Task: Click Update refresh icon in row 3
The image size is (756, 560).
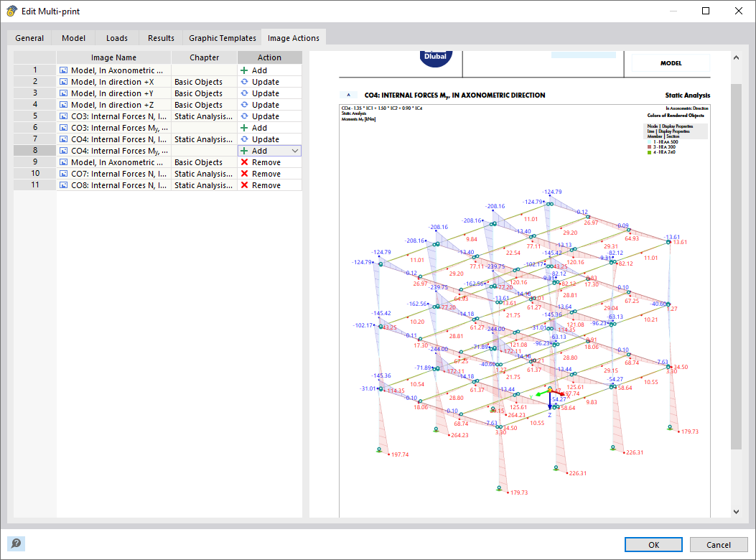Action: 244,93
